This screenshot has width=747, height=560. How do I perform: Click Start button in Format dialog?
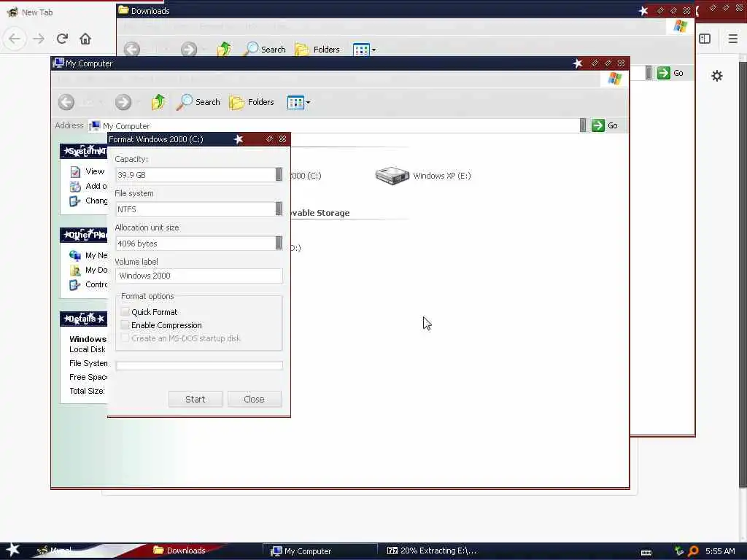click(x=196, y=399)
